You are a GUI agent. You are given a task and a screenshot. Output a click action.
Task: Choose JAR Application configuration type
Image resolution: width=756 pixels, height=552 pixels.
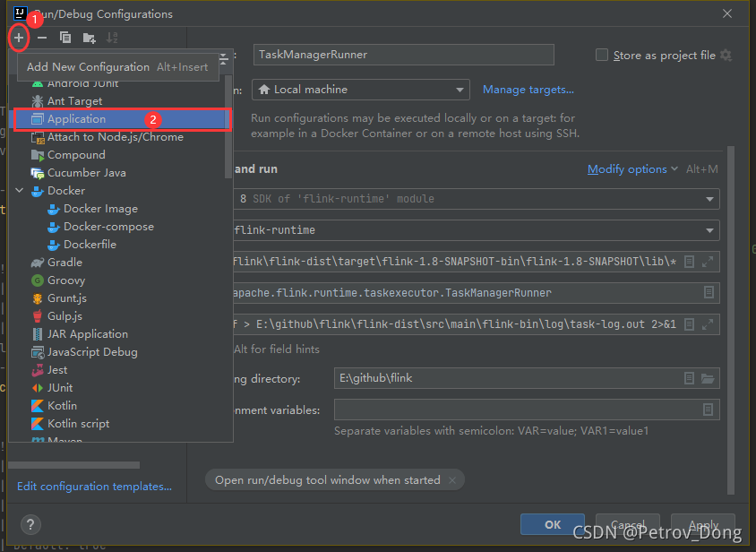87,334
